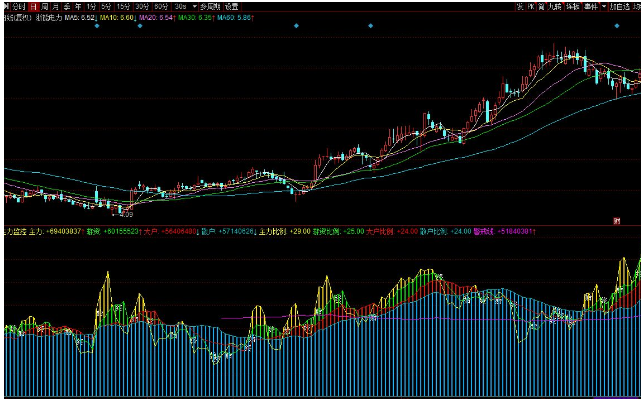Click the 多周期 multi-period button
The image size is (641, 399).
tap(210, 7)
